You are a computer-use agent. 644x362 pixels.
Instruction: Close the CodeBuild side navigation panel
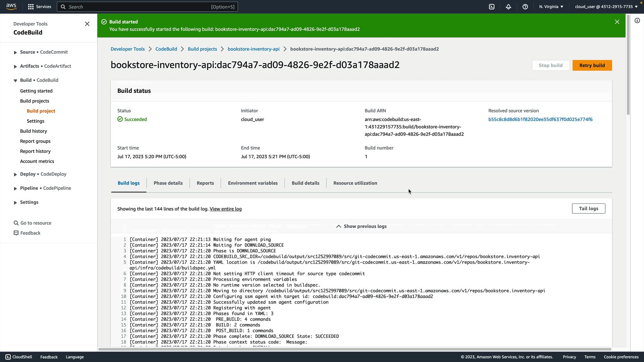coord(87,24)
